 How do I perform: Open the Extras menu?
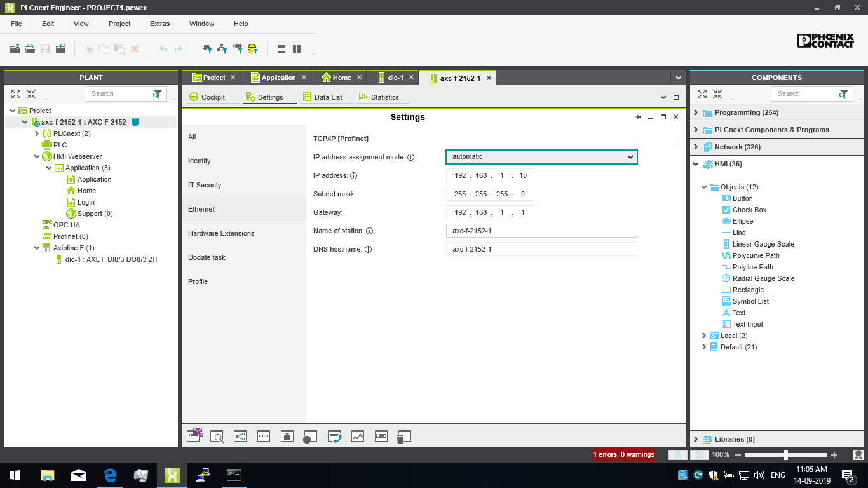tap(159, 24)
